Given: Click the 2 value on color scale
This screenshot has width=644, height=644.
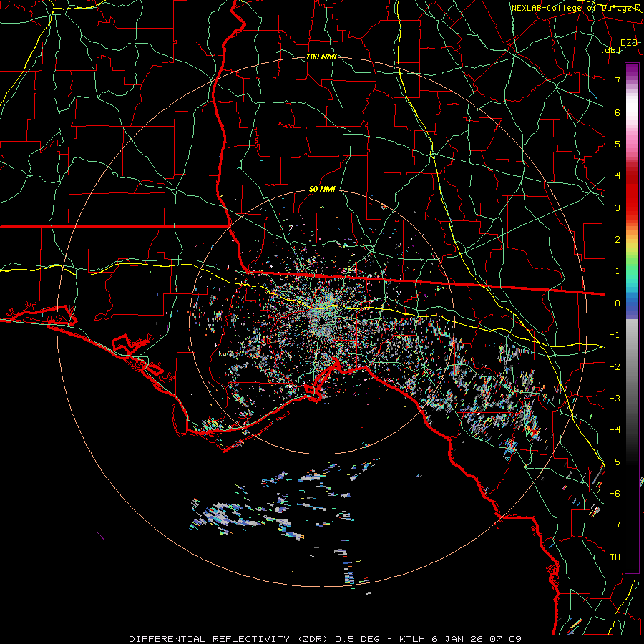Looking at the screenshot, I should [618, 240].
